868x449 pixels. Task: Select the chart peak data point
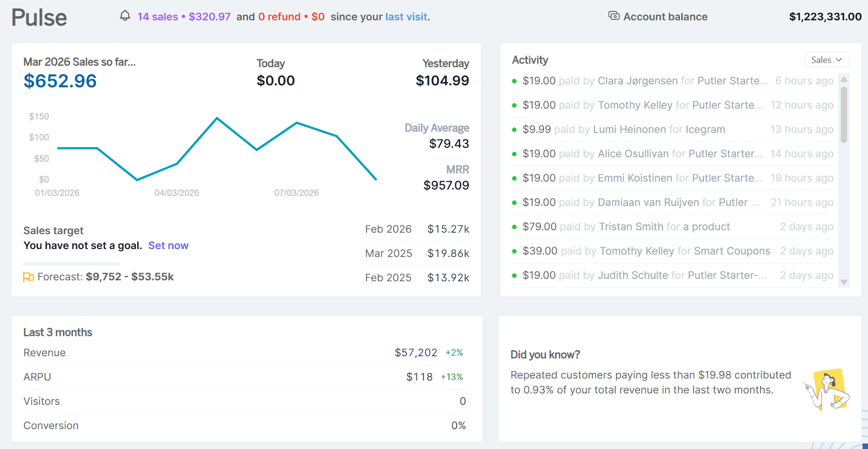pyautogui.click(x=217, y=118)
